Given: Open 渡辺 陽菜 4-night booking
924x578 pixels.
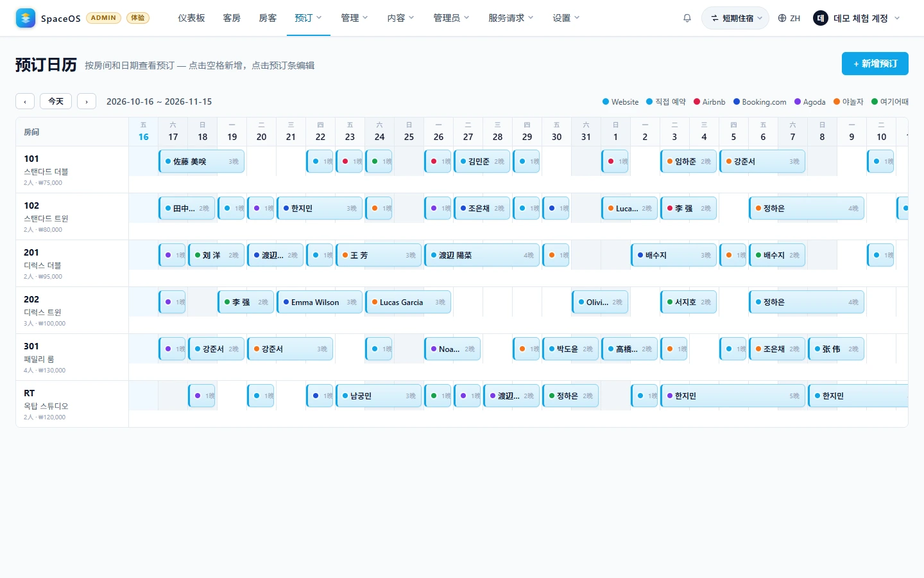Looking at the screenshot, I should click(482, 255).
